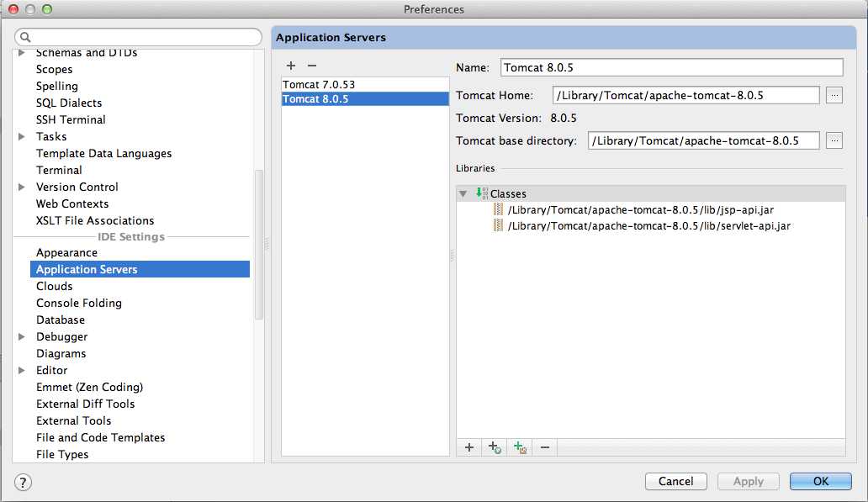Click the Apply button
The width and height of the screenshot is (868, 502).
[x=749, y=482]
